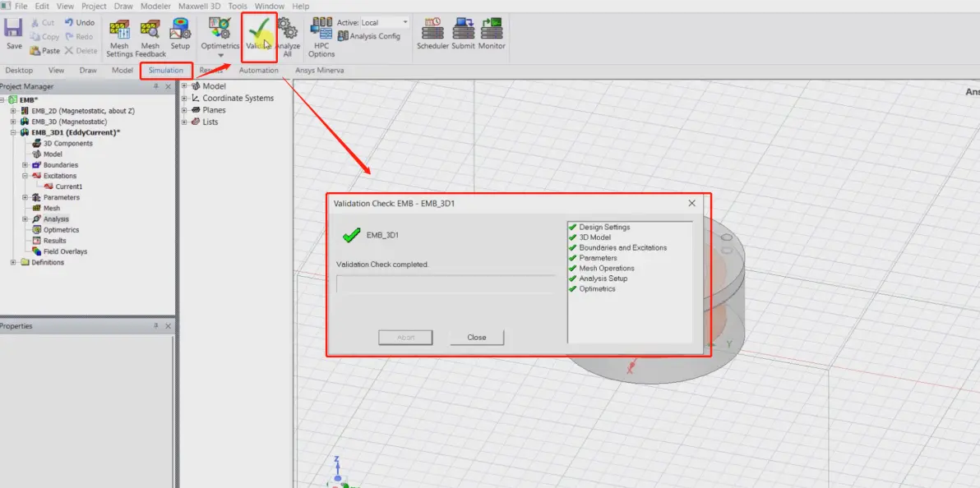This screenshot has width=980, height=488.
Task: Open the Window menu
Action: (270, 7)
